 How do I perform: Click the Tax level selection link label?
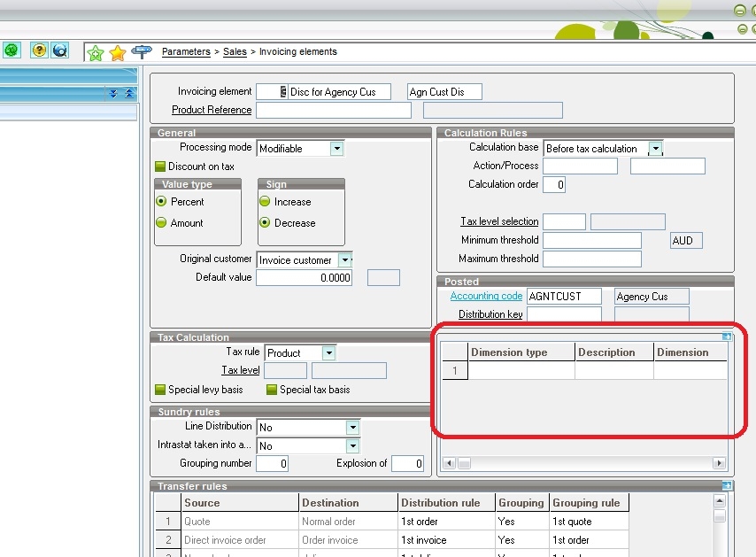[499, 221]
